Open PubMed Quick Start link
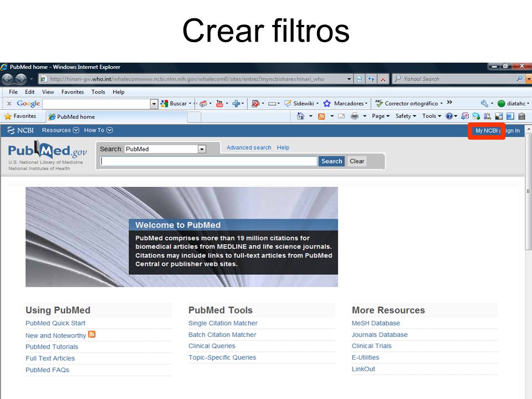Image resolution: width=532 pixels, height=399 pixels. 55,323
